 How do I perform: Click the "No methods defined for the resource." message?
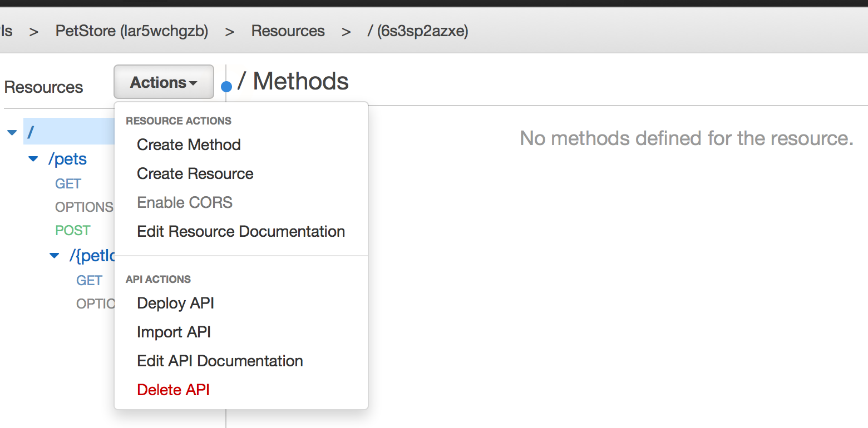pyautogui.click(x=687, y=138)
